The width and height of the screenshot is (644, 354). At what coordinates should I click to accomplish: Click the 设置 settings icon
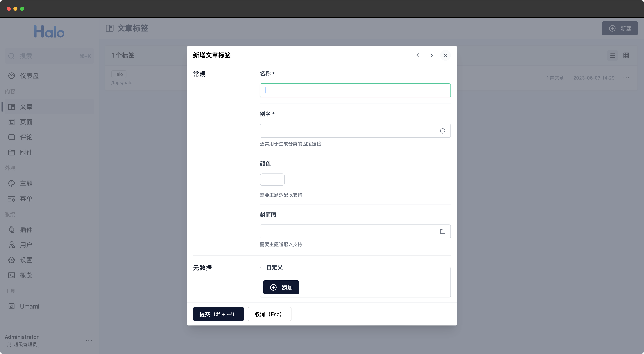(11, 260)
